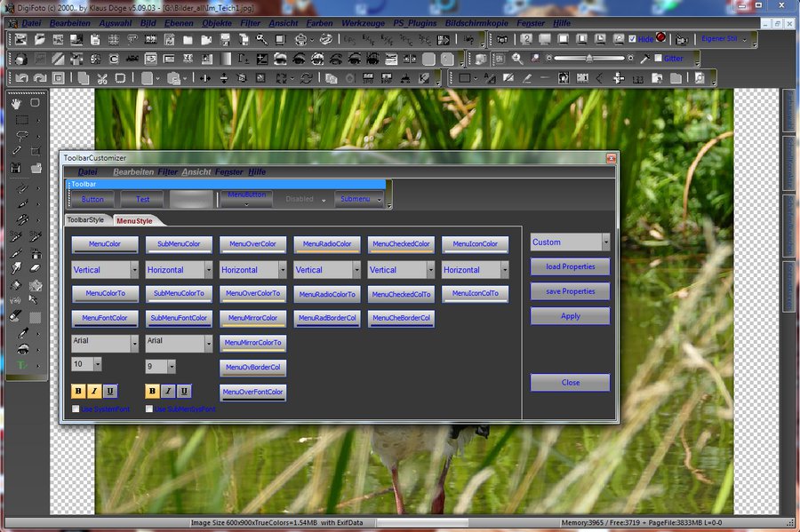Viewport: 800px width, 532px height.
Task: Toggle the Hide checkbox
Action: [632, 40]
